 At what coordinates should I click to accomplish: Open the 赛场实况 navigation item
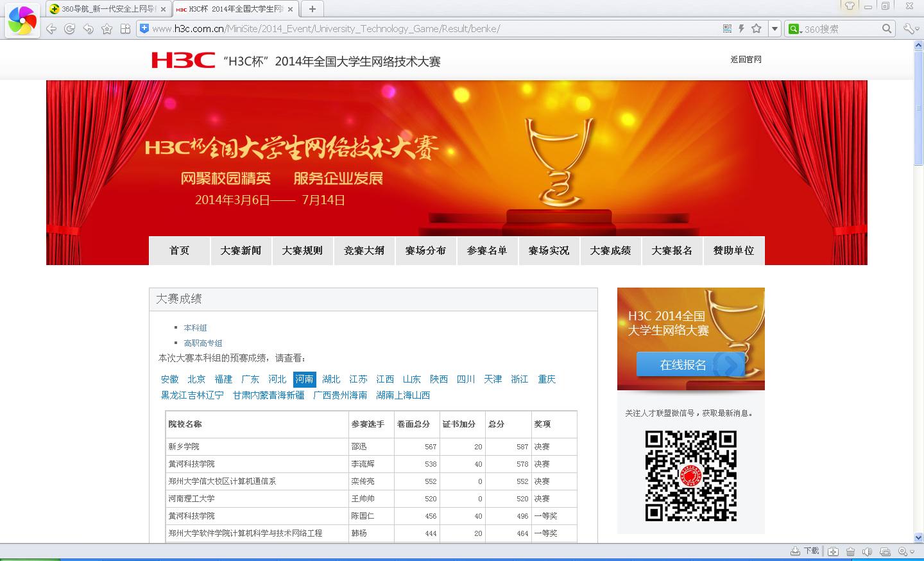[x=549, y=250]
